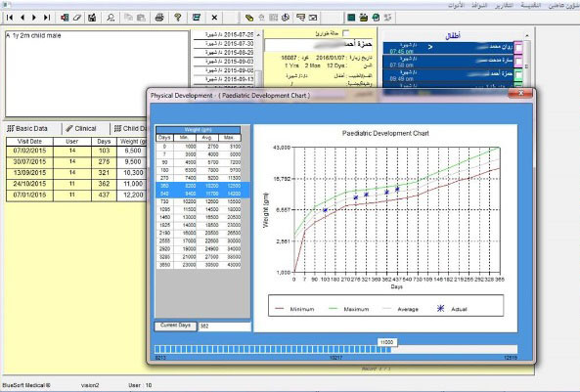Click visit dates list scroll up arrow
This screenshot has width=580, height=392.
pos(258,35)
